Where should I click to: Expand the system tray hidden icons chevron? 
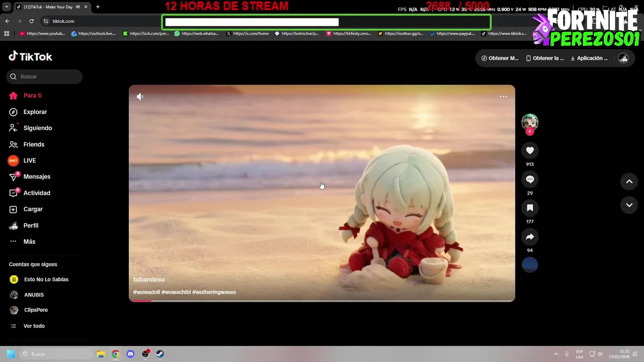coord(556,354)
